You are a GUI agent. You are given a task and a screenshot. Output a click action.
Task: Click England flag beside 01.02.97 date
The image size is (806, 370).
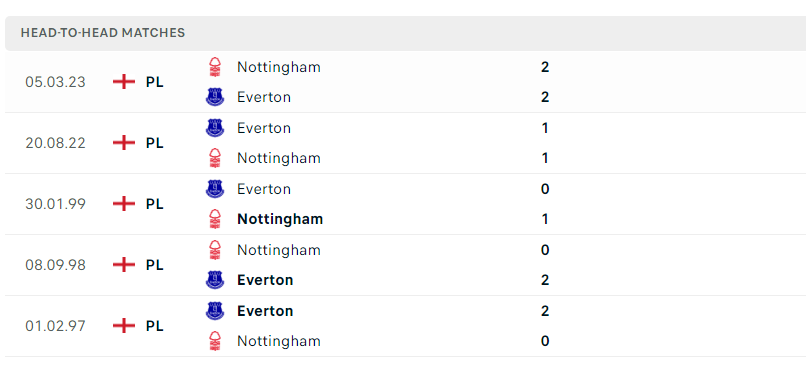pos(124,326)
